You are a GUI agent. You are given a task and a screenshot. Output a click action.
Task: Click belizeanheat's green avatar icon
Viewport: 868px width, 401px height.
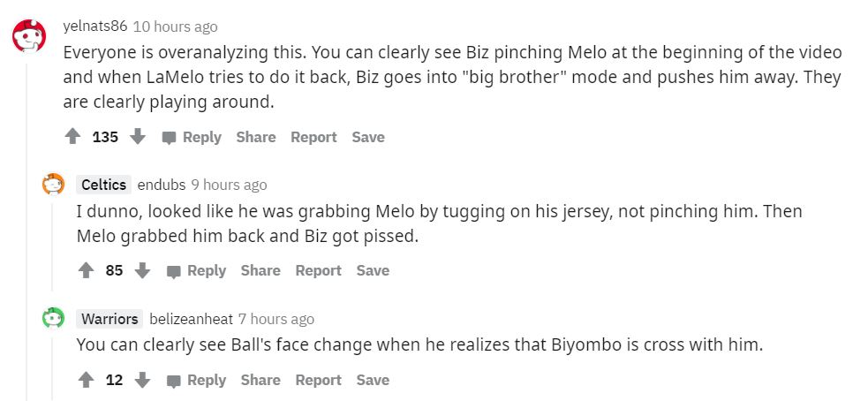pyautogui.click(x=54, y=319)
